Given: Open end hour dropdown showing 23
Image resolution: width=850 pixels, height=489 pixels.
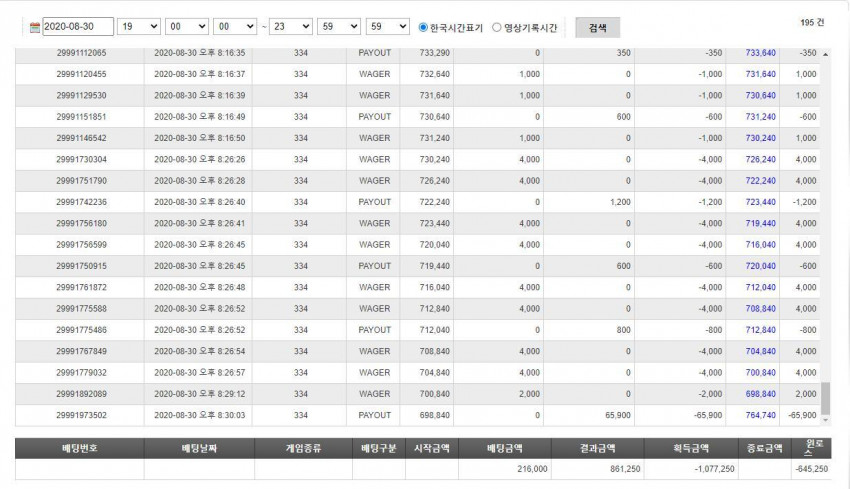Looking at the screenshot, I should tap(291, 27).
